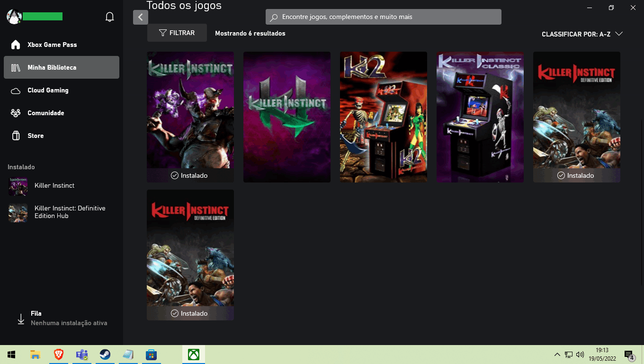Open File Explorer from taskbar

(35, 355)
